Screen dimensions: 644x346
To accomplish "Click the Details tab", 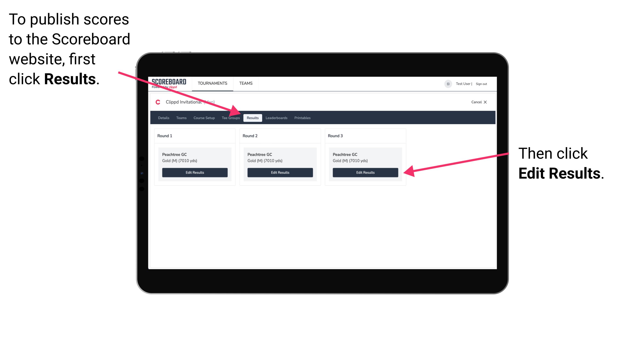I will coord(164,118).
